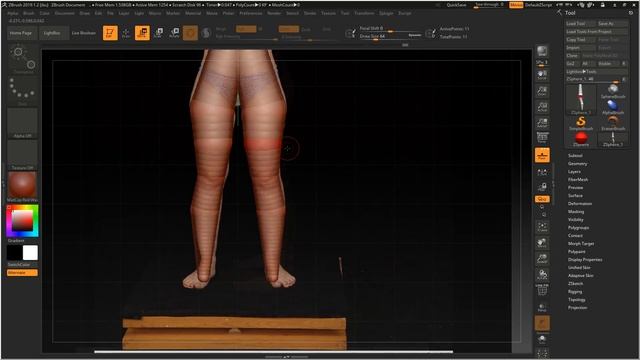Screen dimensions: 640x360
Task: Open Lightbox Tools in Tool panel
Action: 596,71
